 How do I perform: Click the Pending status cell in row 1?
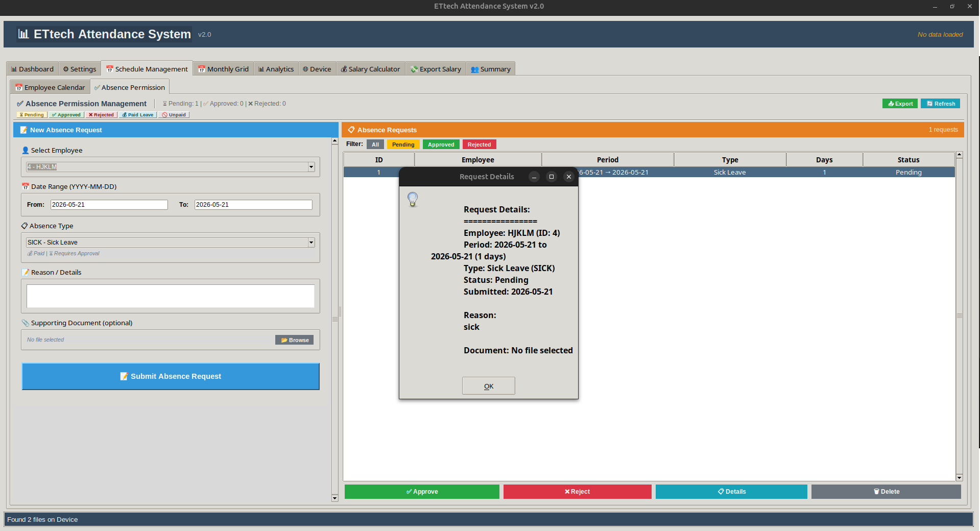(x=909, y=173)
